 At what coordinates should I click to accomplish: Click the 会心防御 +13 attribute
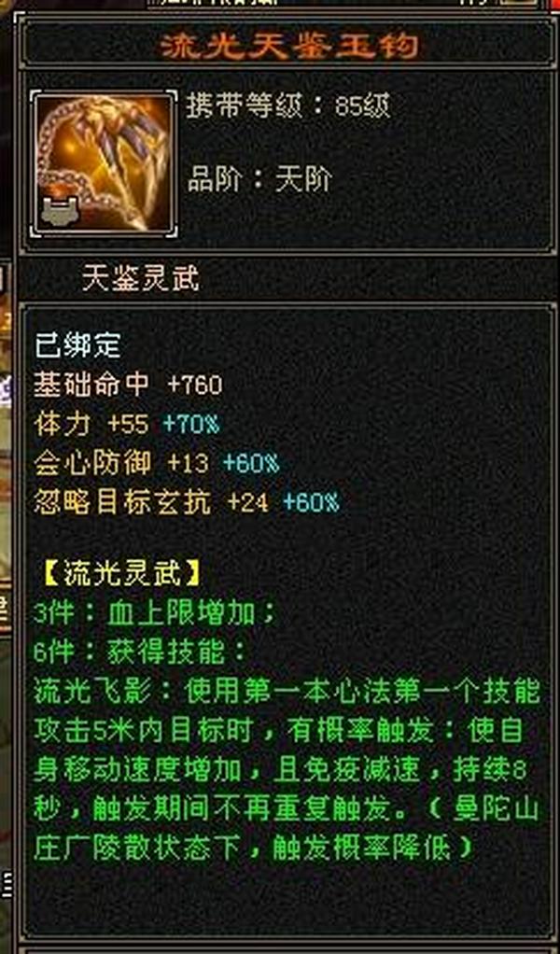click(121, 464)
